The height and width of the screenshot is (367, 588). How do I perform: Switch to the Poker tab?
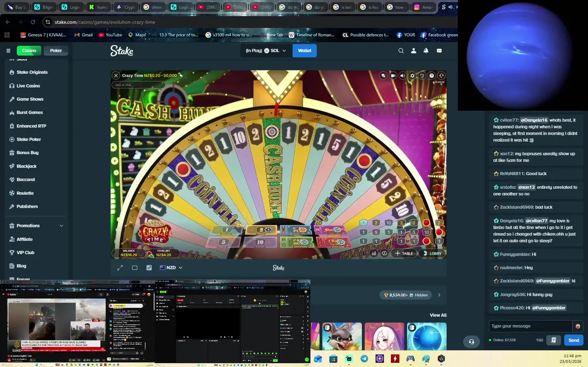(56, 50)
